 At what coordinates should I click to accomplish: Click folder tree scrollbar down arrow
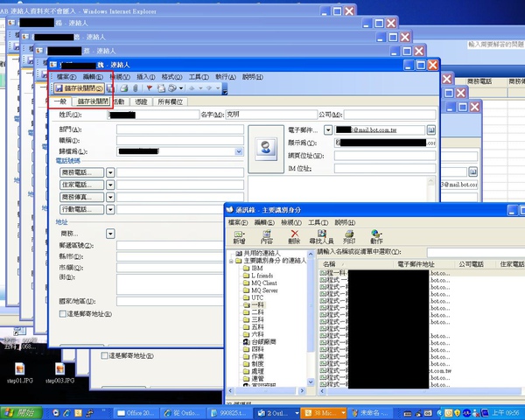[311, 381]
